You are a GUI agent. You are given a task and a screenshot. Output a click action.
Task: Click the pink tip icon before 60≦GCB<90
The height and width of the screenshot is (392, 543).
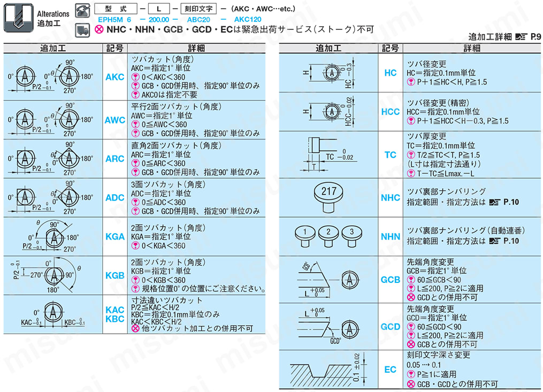[x=411, y=280]
